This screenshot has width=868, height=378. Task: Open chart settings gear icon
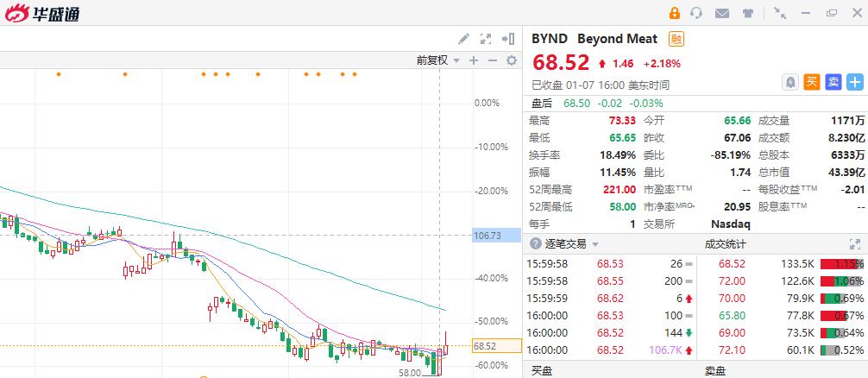pos(512,60)
